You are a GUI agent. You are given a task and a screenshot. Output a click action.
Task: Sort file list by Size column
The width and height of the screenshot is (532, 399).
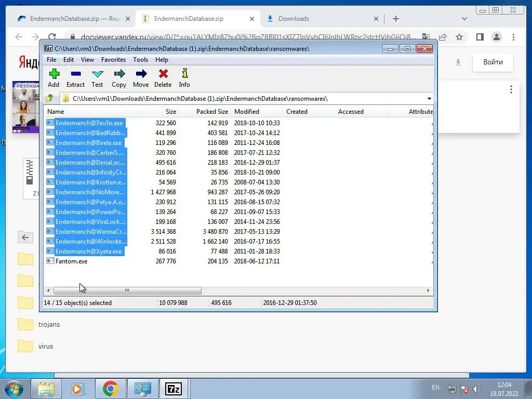click(153, 112)
